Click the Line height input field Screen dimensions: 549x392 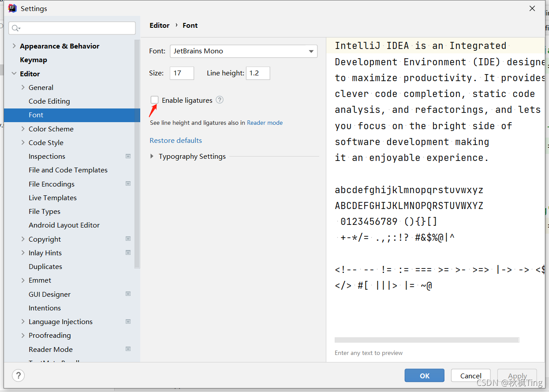pyautogui.click(x=258, y=73)
